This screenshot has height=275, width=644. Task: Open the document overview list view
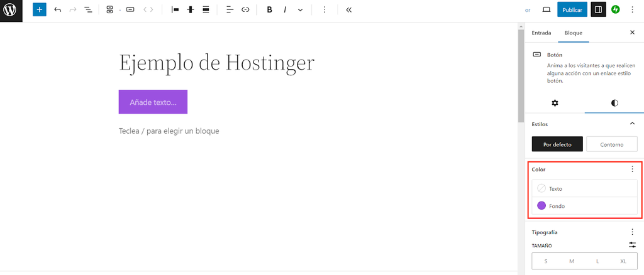(x=88, y=10)
